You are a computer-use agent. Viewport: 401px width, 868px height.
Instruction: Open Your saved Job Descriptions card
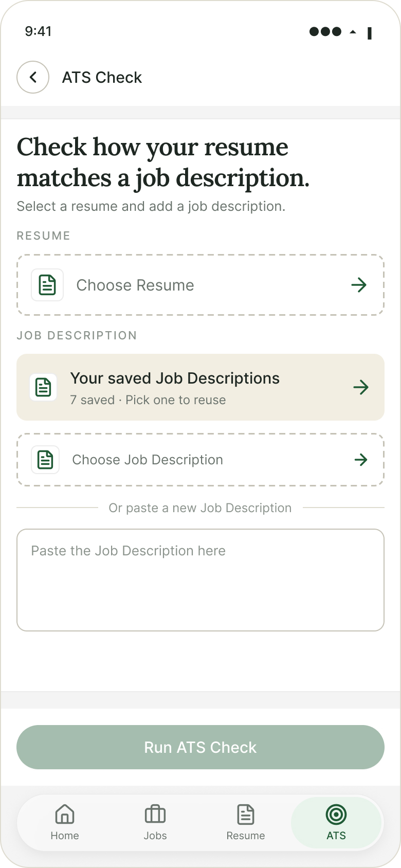tap(200, 387)
